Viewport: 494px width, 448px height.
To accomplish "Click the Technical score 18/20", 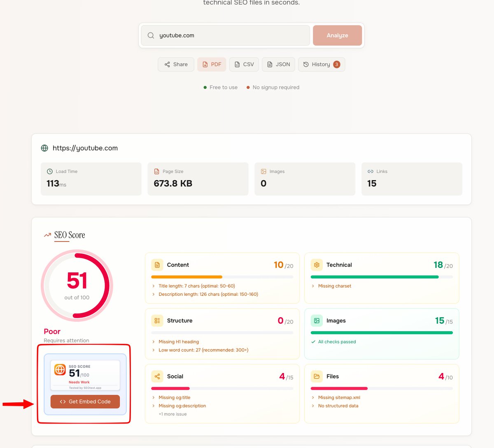I will pos(443,265).
